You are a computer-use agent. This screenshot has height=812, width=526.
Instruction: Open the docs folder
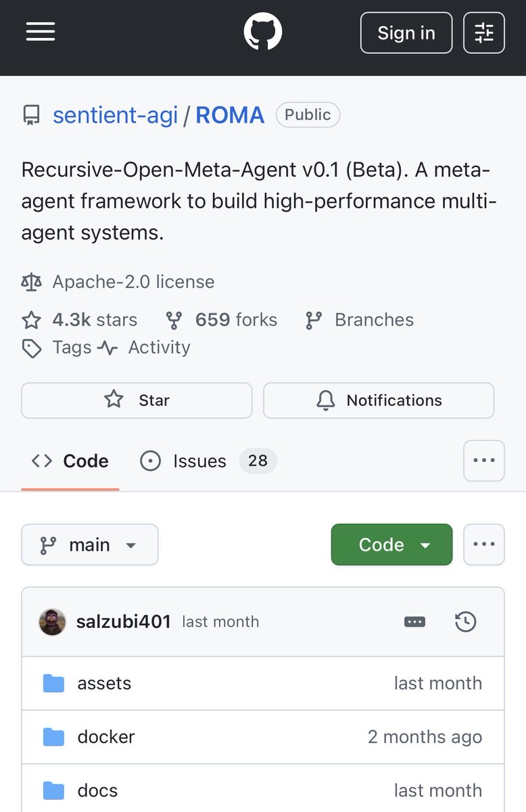[97, 790]
